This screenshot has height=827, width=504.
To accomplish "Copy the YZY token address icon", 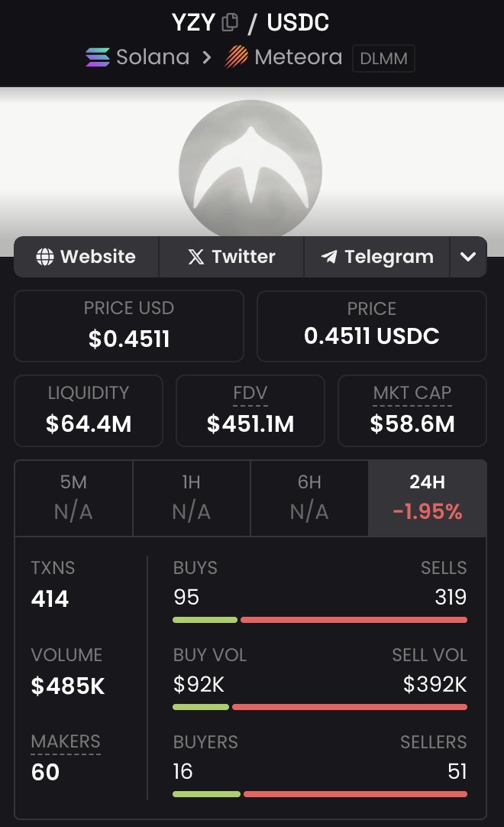I will (x=229, y=22).
